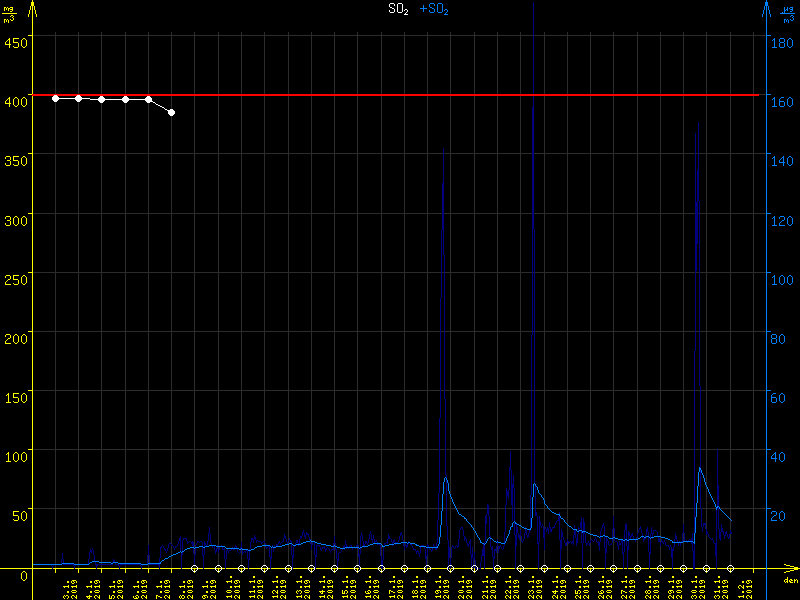Click the rightmost yellow circle on the x-axis

(730, 569)
